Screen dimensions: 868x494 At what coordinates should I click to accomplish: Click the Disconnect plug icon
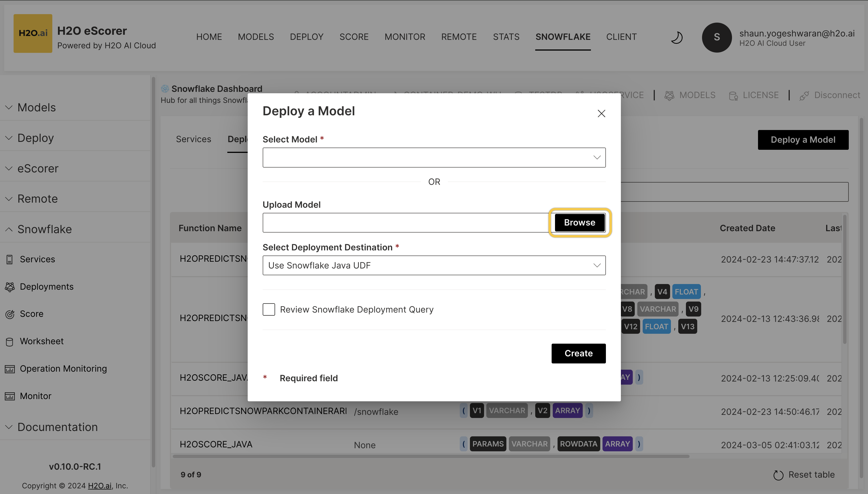[x=804, y=95]
